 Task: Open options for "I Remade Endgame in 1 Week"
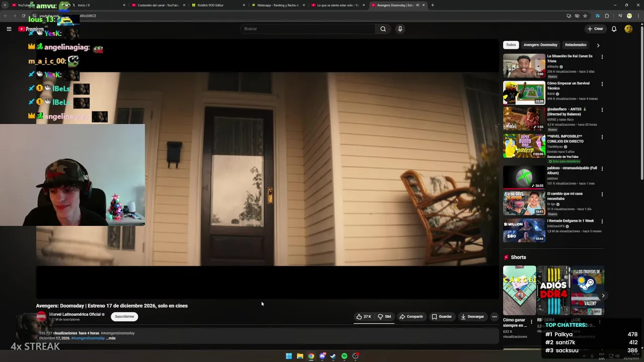tap(602, 221)
